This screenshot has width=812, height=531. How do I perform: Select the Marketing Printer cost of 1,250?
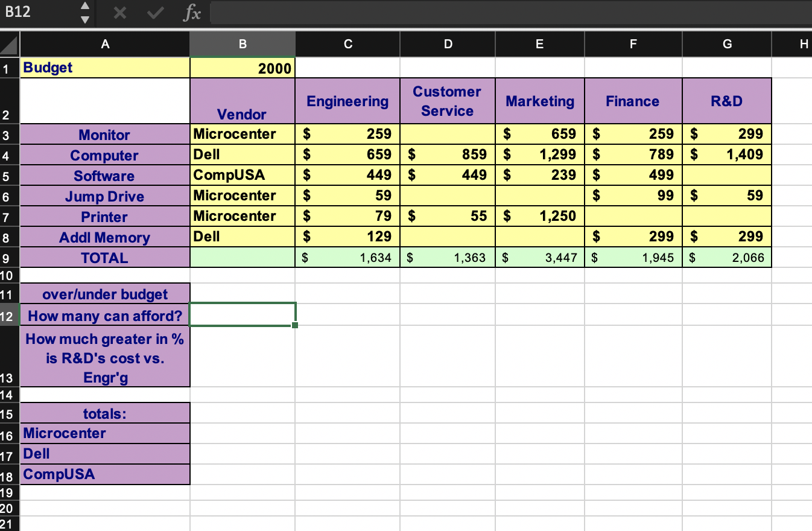point(539,216)
